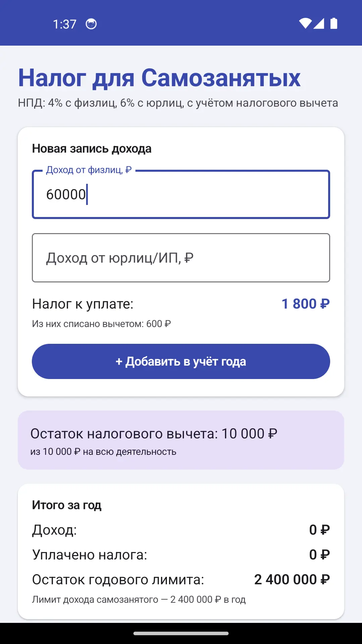Tap the НПД rates subtitle text
The image size is (362, 644).
pyautogui.click(x=178, y=103)
